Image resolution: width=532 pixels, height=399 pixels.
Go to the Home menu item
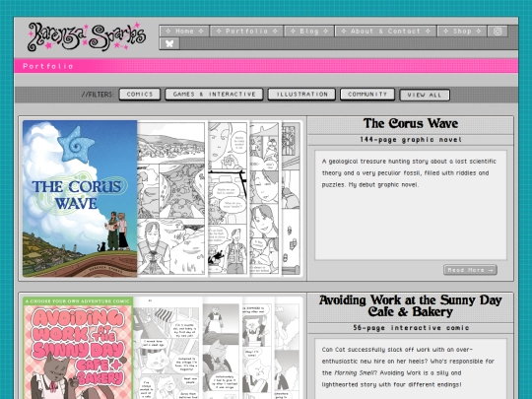pos(184,32)
